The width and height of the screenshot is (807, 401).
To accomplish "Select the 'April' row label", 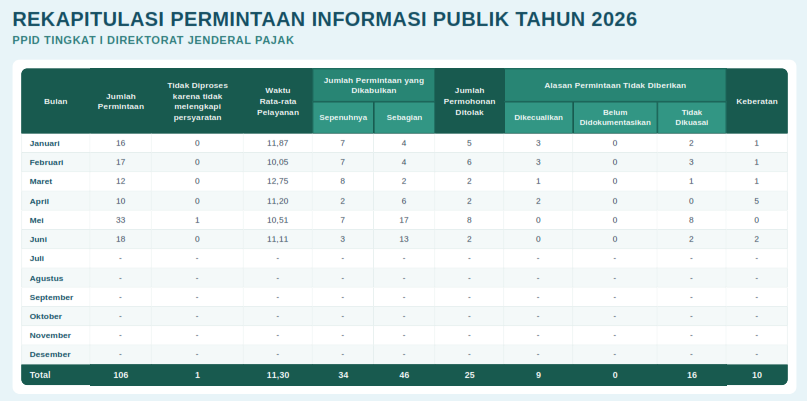I will pos(39,201).
